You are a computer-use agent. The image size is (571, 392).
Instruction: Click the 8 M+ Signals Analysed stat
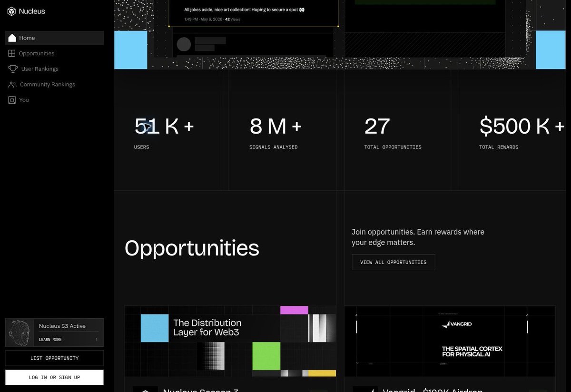click(276, 133)
